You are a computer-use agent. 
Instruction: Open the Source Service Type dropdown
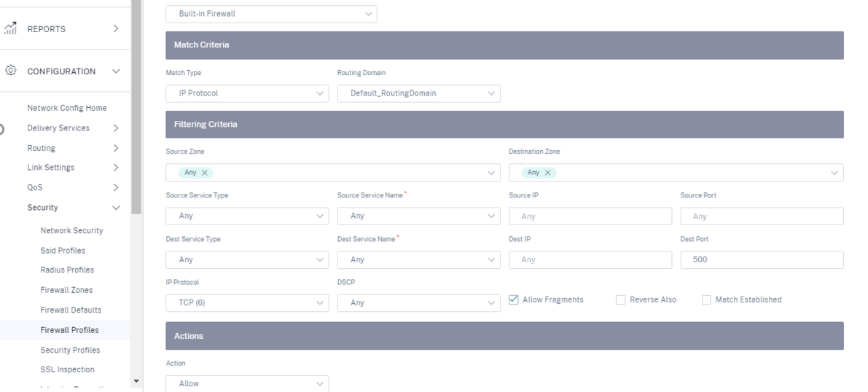click(x=247, y=216)
